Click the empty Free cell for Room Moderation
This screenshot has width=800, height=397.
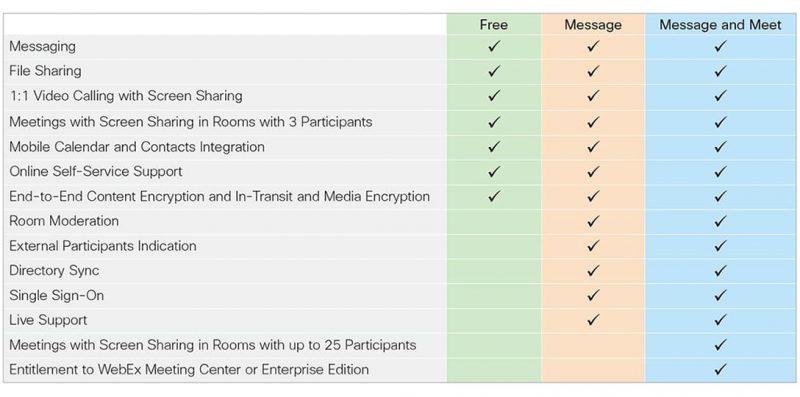click(x=493, y=221)
